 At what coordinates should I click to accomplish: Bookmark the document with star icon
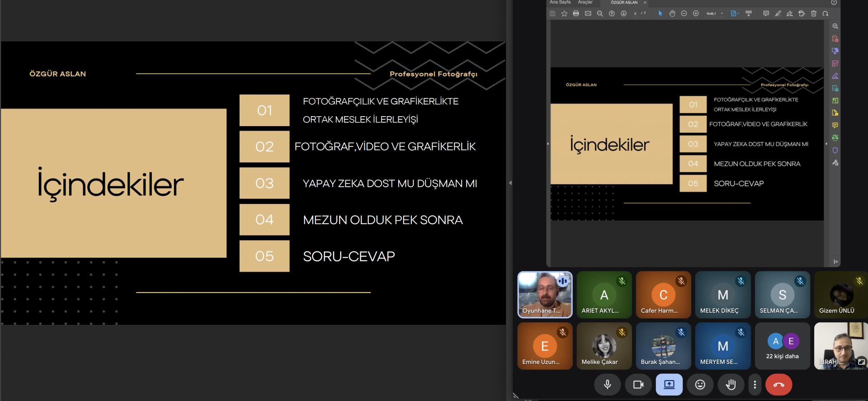point(564,14)
